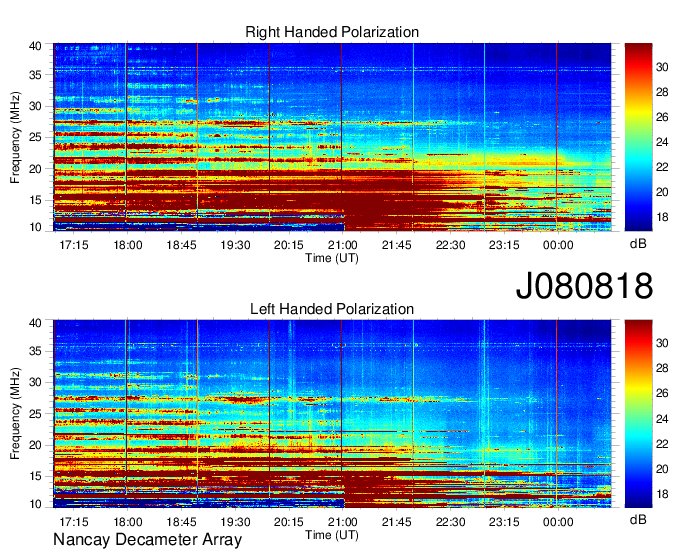This screenshot has height=552, width=680.
Task: Click 22:30 tick on Left Handed time axis
Action: (x=450, y=522)
